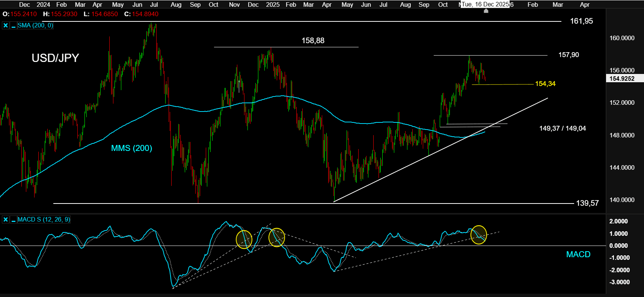644x297 pixels.
Task: Select the 161,95 resistance level label
Action: (581, 21)
